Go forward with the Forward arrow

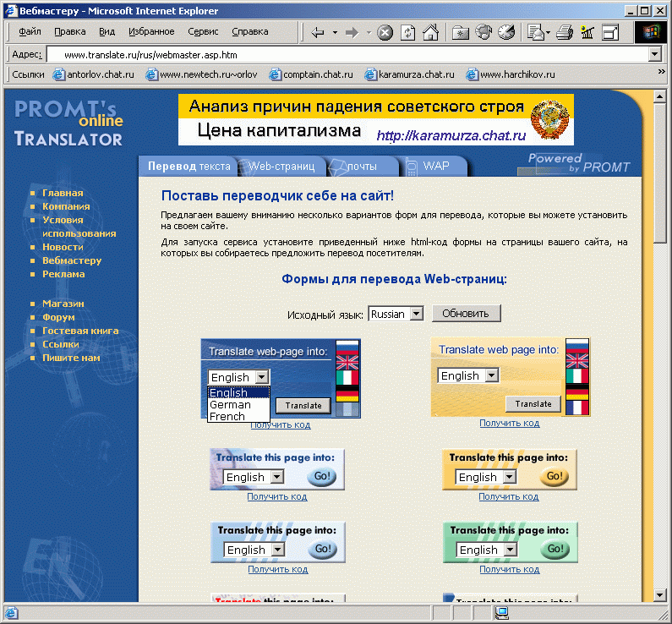(352, 33)
